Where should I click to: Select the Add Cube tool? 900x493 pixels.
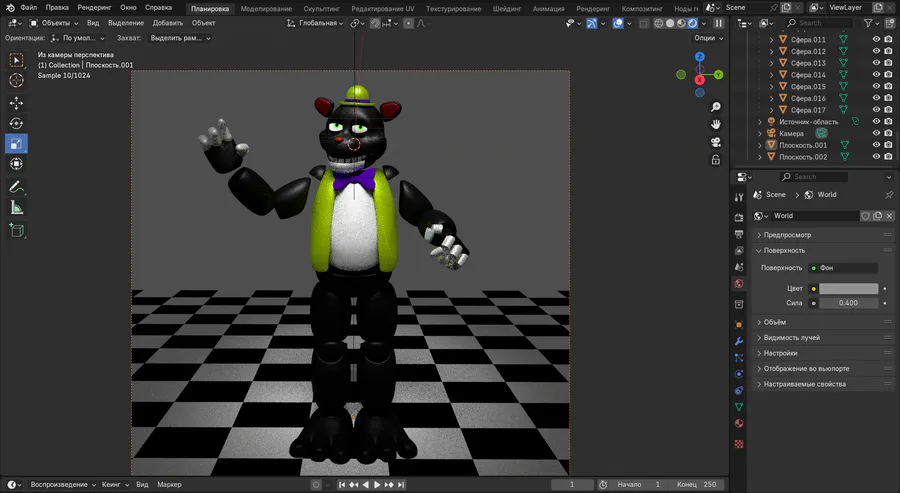(x=16, y=230)
